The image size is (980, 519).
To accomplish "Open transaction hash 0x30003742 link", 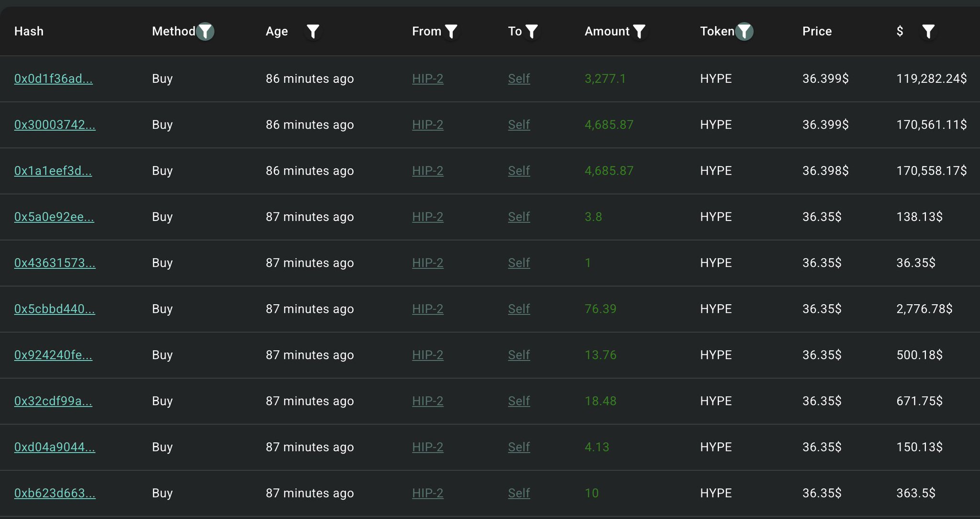I will (x=55, y=125).
